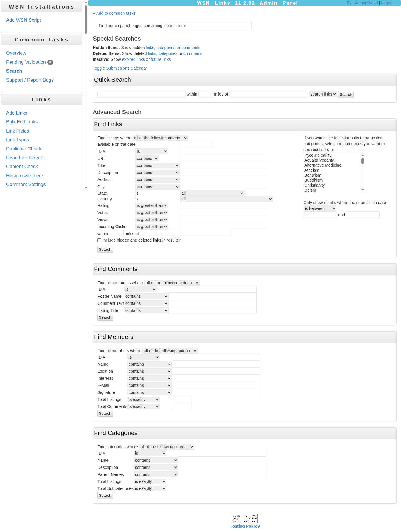
Task: Click the Hosting Pokrov counter image
Action: tap(245, 518)
